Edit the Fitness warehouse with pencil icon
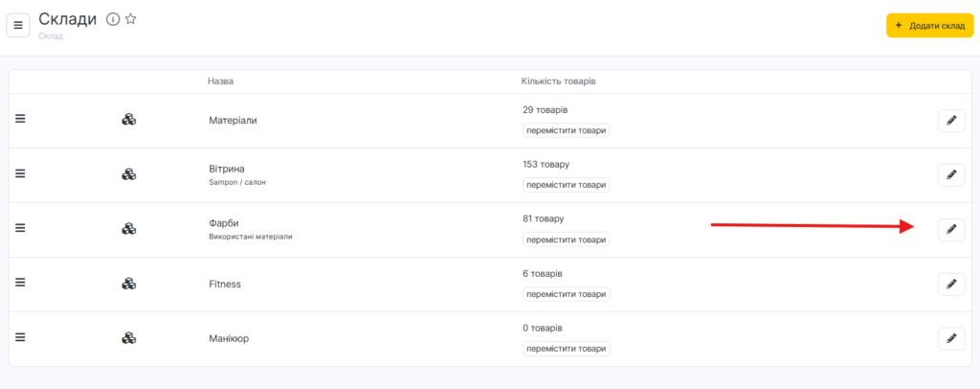Image resolution: width=980 pixels, height=389 pixels. coord(950,284)
